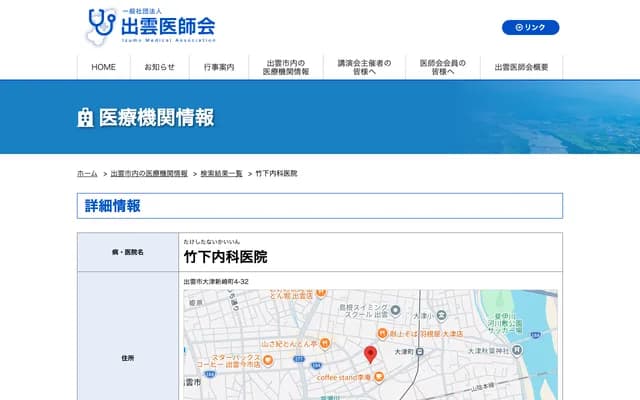Click the ホーム breadcrumb link
This screenshot has height=400, width=640.
pyautogui.click(x=87, y=173)
